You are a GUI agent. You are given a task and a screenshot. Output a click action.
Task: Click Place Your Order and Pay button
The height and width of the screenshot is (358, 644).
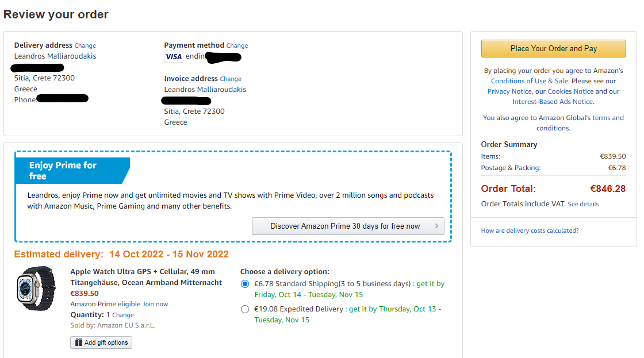[553, 48]
